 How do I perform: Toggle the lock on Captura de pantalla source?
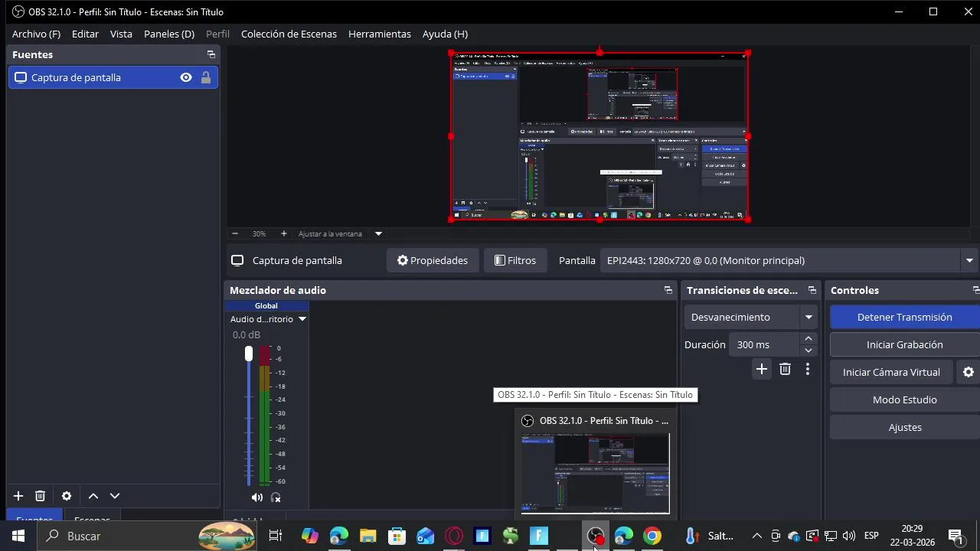tap(206, 77)
